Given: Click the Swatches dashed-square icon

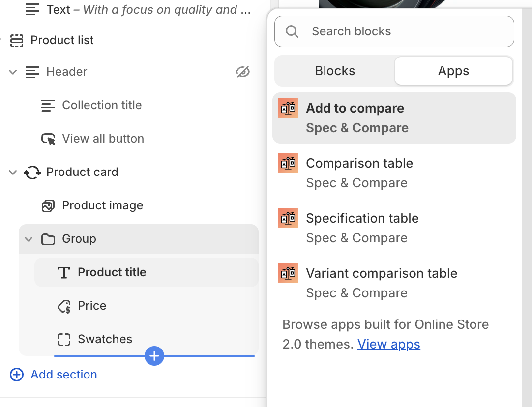Looking at the screenshot, I should click(x=64, y=340).
